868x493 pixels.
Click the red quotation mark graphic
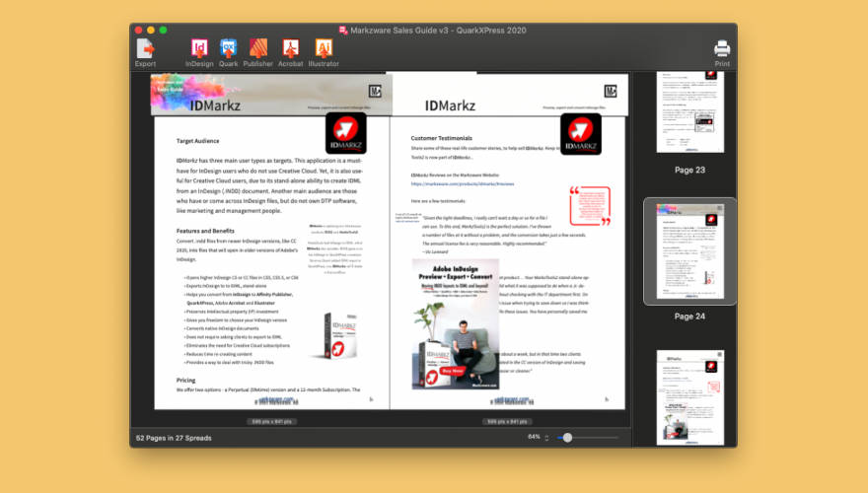coord(590,206)
